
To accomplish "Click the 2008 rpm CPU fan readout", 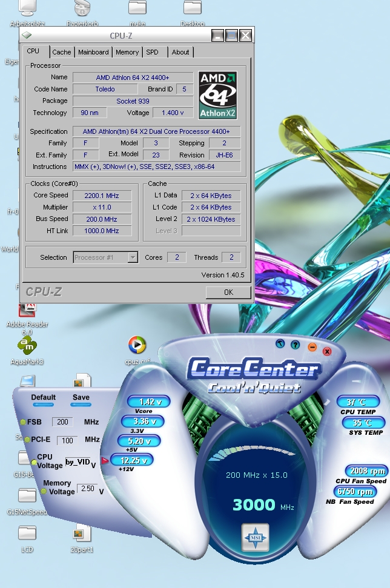I will pyautogui.click(x=367, y=471).
